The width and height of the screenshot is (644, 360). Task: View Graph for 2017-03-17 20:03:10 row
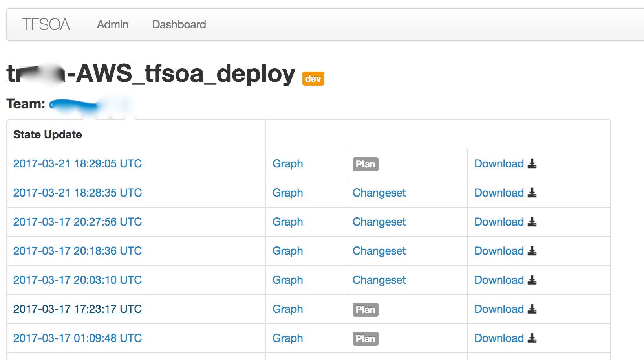point(288,280)
